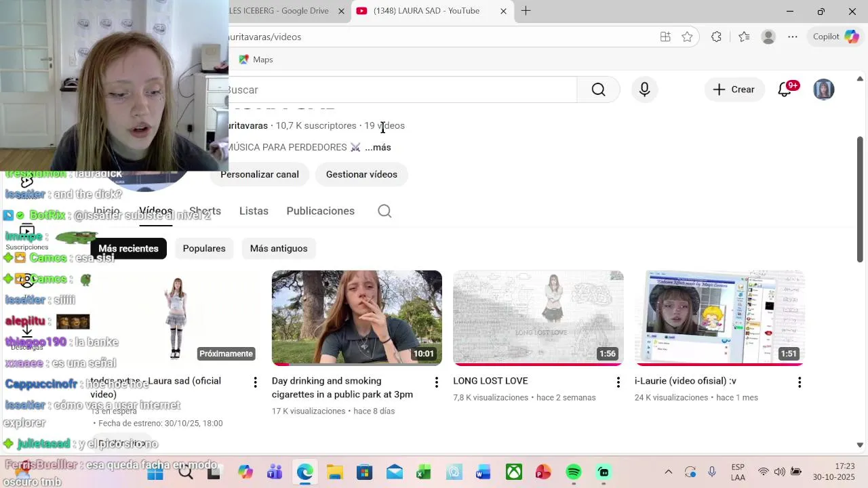This screenshot has height=488, width=868.
Task: Open File Explorer from the taskbar
Action: tap(334, 472)
